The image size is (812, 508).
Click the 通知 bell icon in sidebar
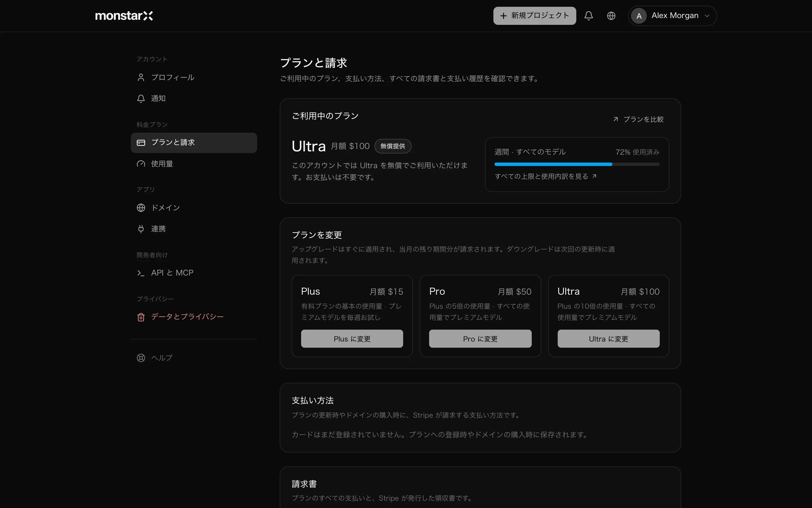(141, 98)
